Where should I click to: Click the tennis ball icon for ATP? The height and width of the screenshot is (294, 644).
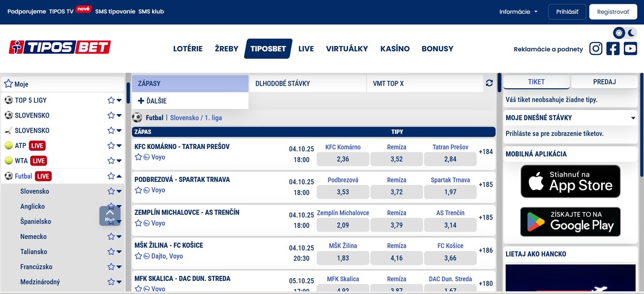coord(8,145)
